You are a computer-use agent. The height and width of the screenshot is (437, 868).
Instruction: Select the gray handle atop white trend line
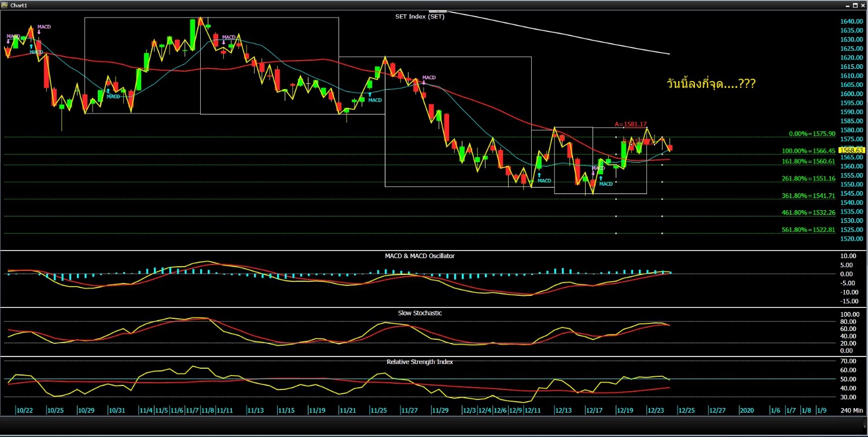(x=437, y=11)
